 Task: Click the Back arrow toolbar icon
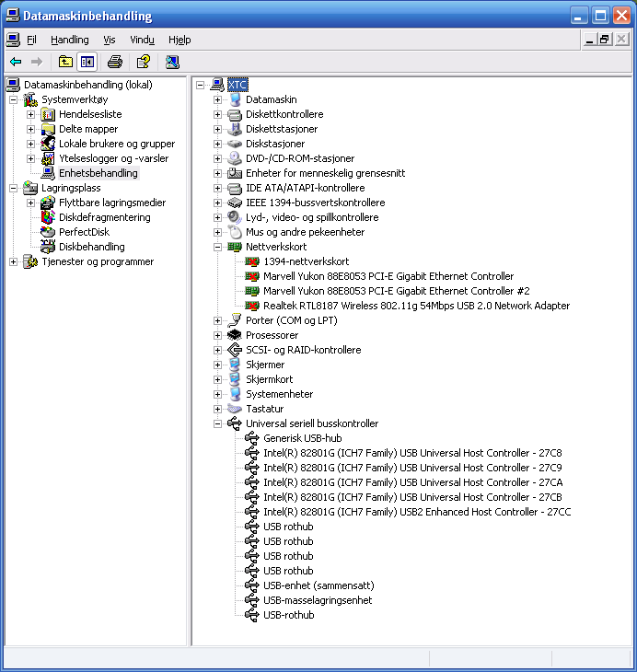click(x=16, y=63)
